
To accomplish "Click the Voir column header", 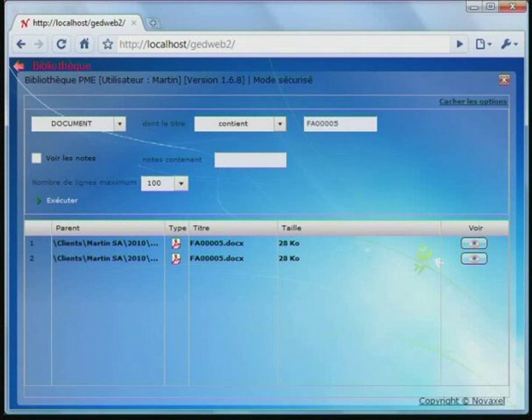I will coord(475,228).
